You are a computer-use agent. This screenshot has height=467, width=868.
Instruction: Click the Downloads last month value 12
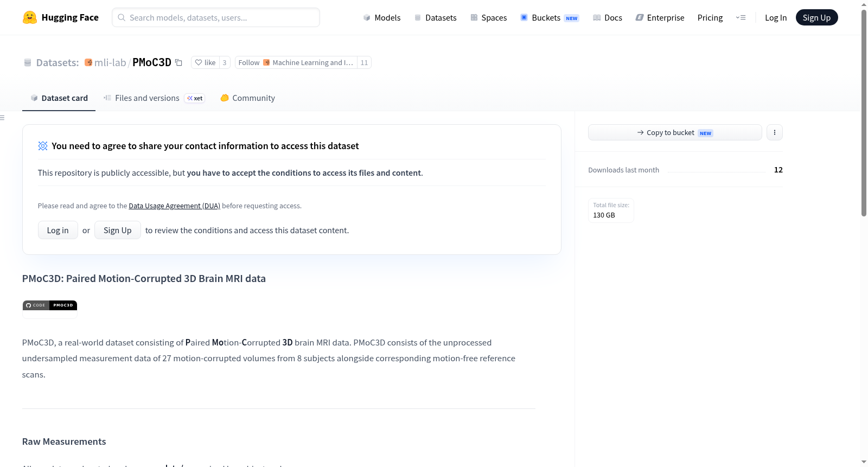pos(778,170)
